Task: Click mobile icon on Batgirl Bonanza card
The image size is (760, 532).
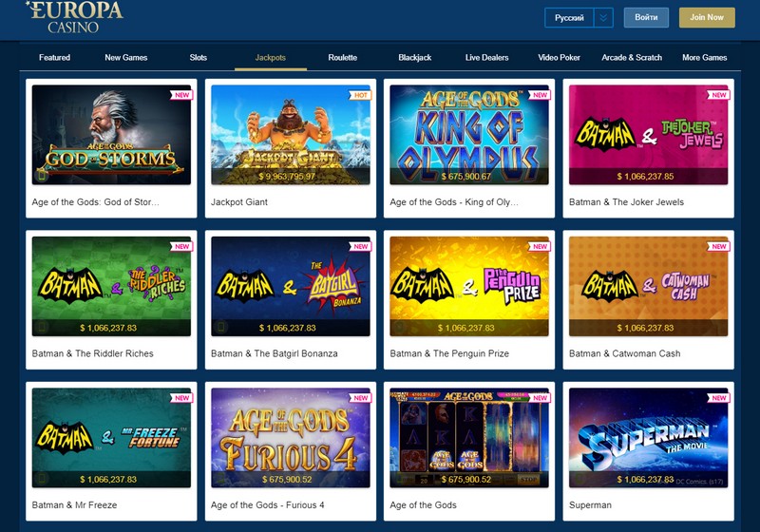Action: point(221,327)
